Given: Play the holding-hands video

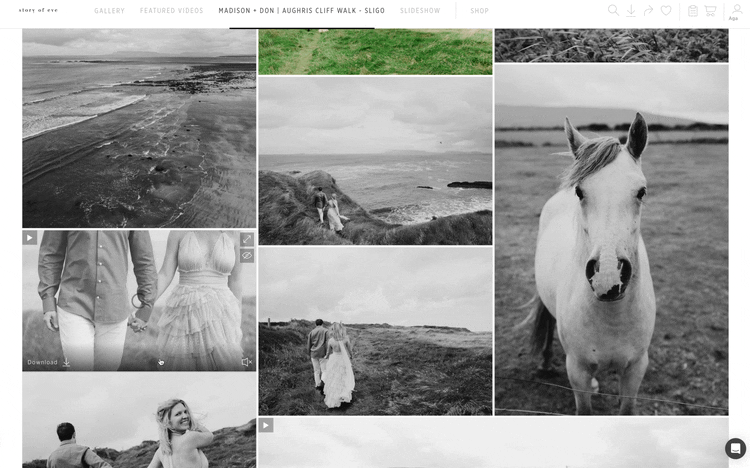Looking at the screenshot, I should [30, 237].
